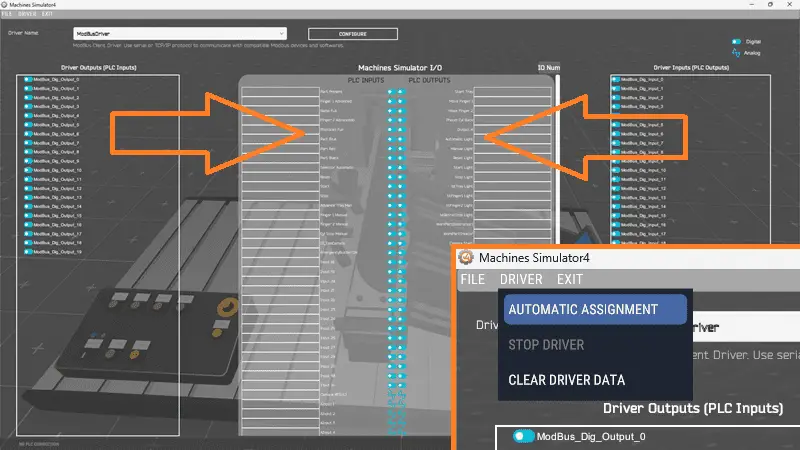Click the digital icon of ModBus_Dig_Output_15
800x450 pixels.
(x=28, y=215)
